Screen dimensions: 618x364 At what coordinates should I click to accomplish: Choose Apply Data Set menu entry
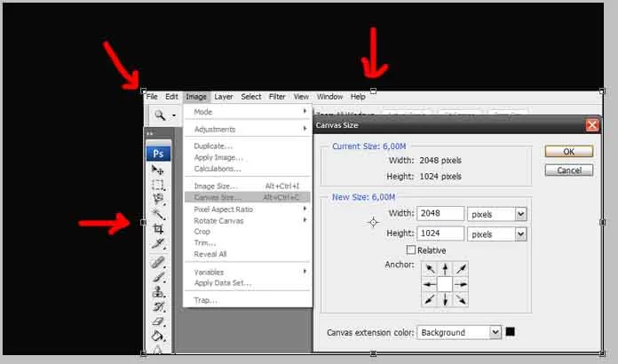coord(248,283)
